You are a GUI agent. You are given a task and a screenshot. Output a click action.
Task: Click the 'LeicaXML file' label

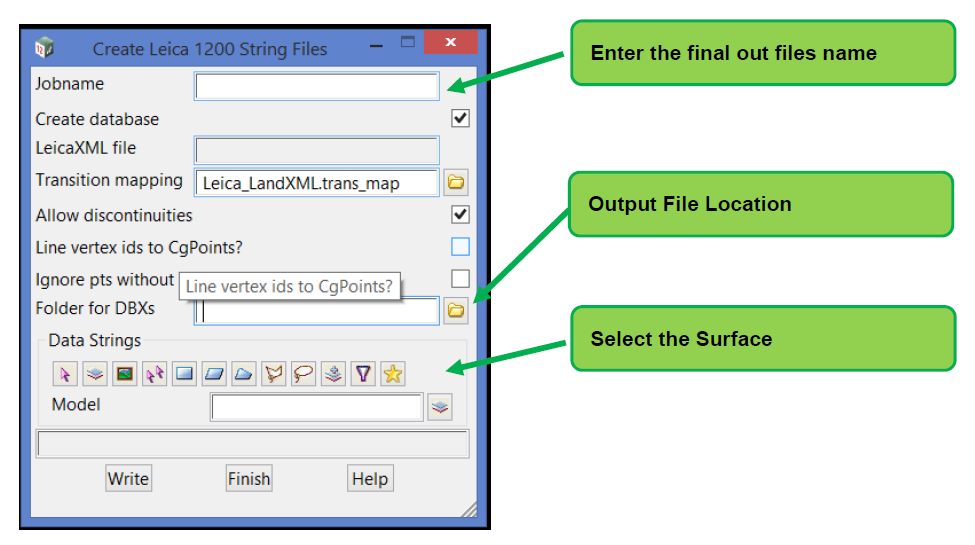86,148
